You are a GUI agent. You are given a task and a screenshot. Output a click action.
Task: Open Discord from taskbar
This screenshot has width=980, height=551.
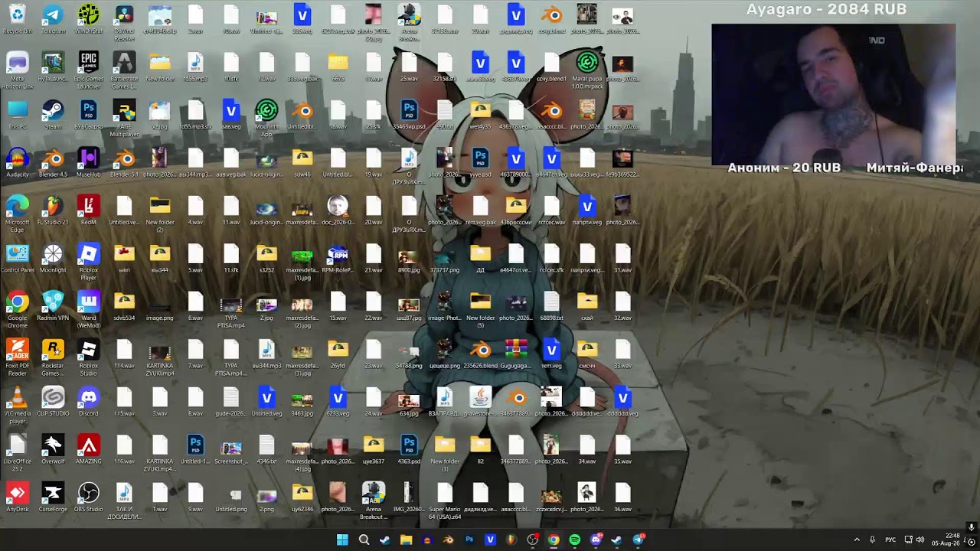click(596, 540)
